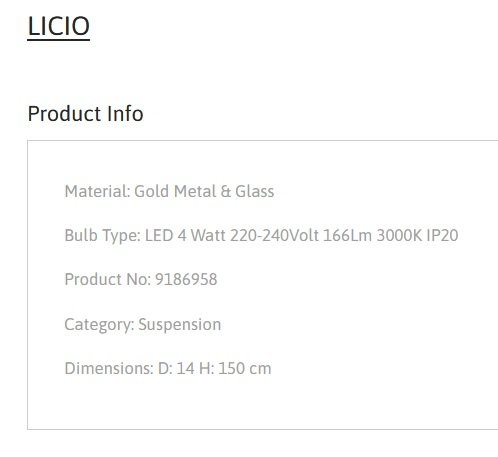Select the LED 4 Watt text

click(x=185, y=235)
